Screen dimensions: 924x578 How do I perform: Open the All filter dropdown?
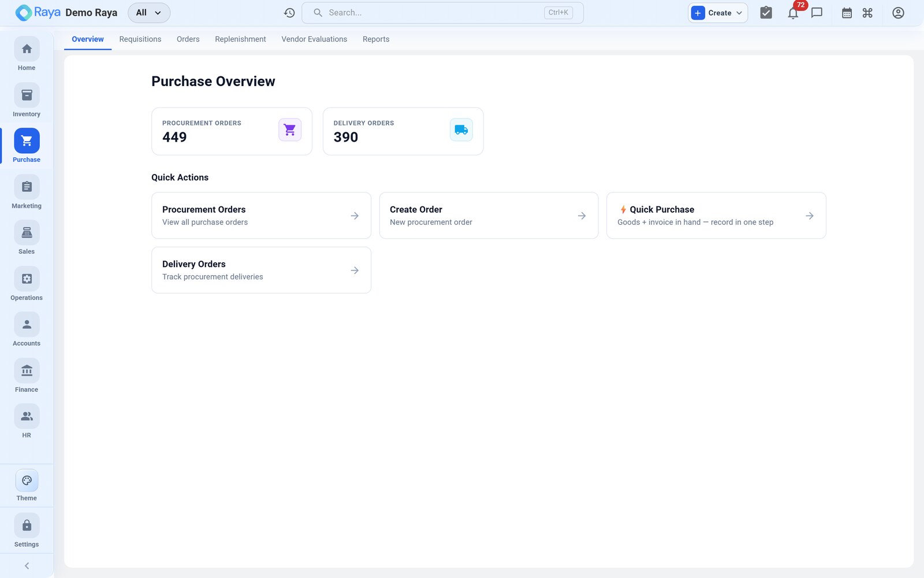149,13
